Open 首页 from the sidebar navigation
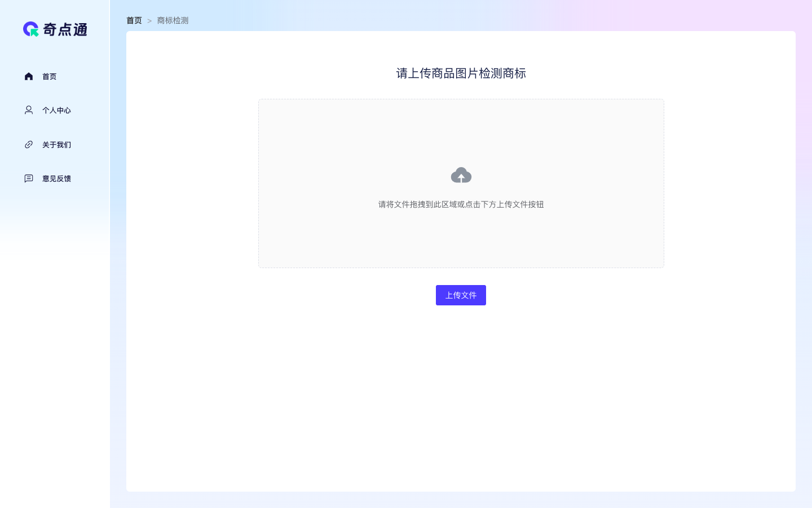 tap(49, 76)
